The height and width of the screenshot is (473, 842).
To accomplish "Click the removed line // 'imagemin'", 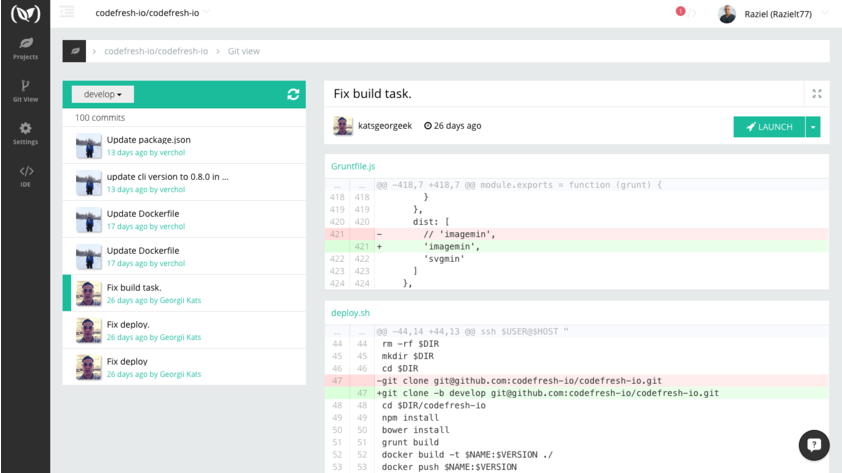I will (577, 234).
